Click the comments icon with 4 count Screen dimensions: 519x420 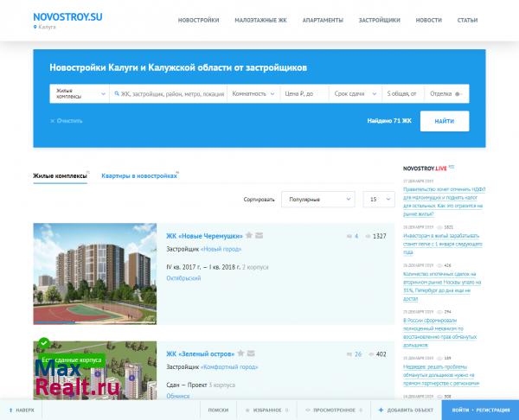click(349, 236)
